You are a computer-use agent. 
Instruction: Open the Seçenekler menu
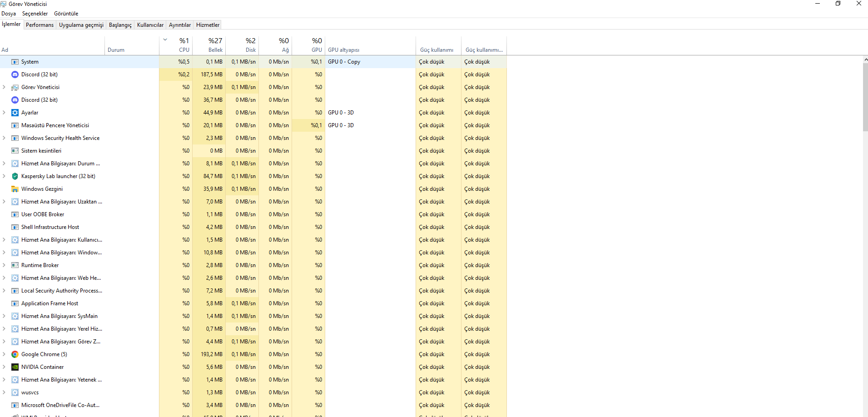35,14
